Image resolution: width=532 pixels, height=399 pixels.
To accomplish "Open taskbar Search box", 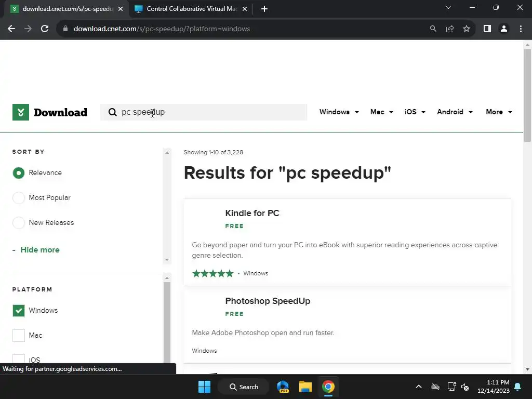I will click(x=244, y=387).
